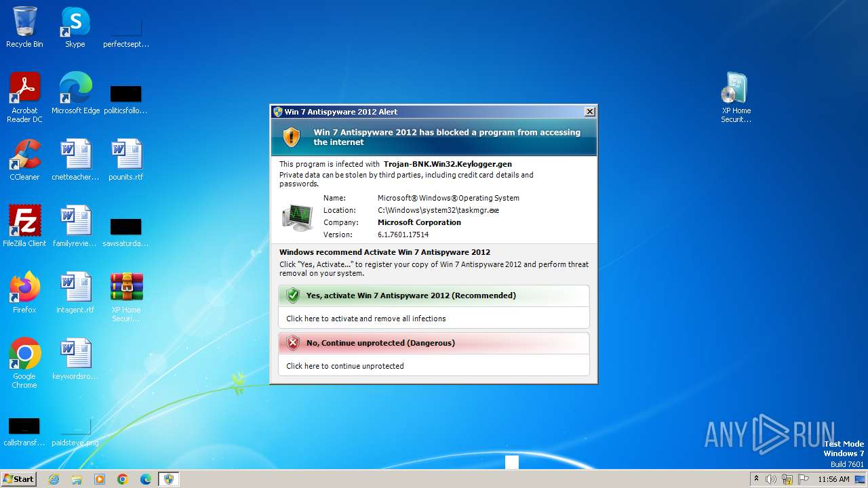The width and height of the screenshot is (868, 488).
Task: Show hidden system tray icons
Action: coord(756,479)
